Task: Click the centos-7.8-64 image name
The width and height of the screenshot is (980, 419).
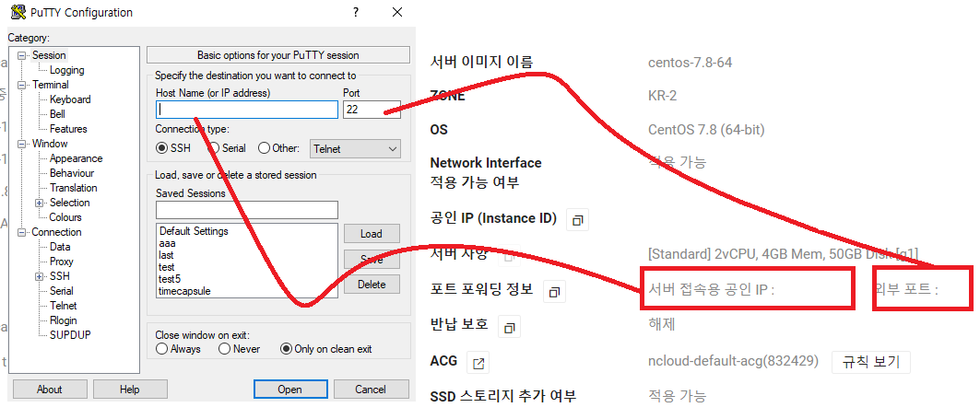Action: tap(690, 63)
